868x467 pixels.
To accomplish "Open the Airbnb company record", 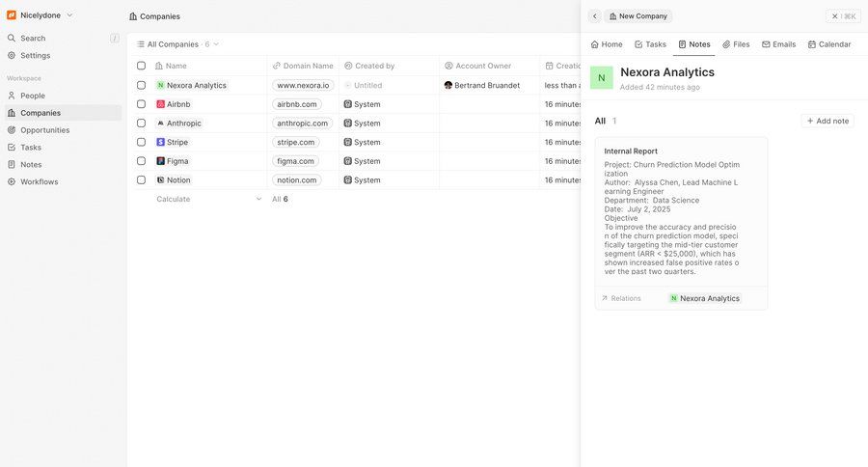I will [174, 104].
